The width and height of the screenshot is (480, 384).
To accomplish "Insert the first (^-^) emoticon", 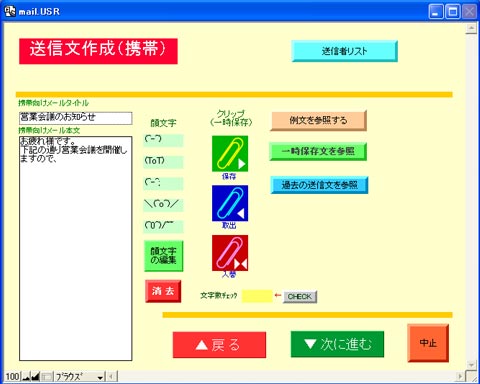I will pyautogui.click(x=163, y=140).
